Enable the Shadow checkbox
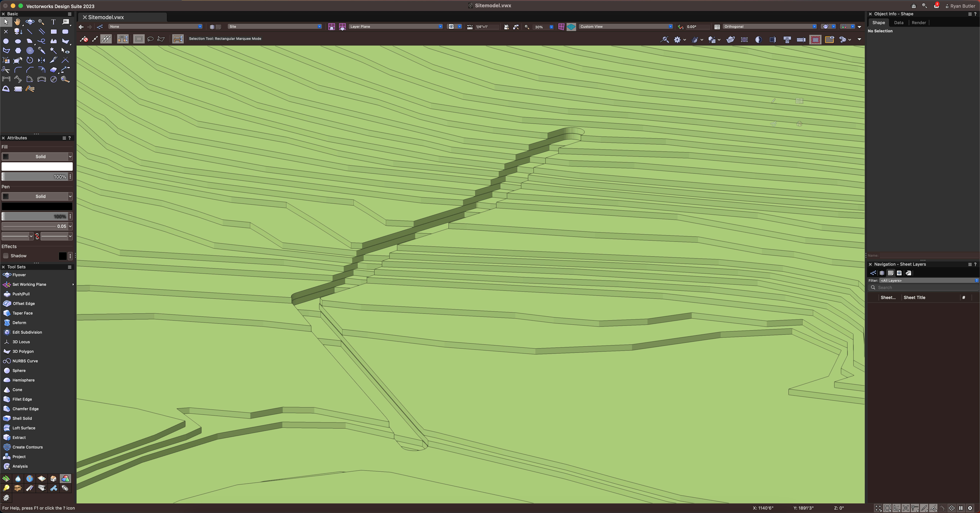 (x=6, y=256)
